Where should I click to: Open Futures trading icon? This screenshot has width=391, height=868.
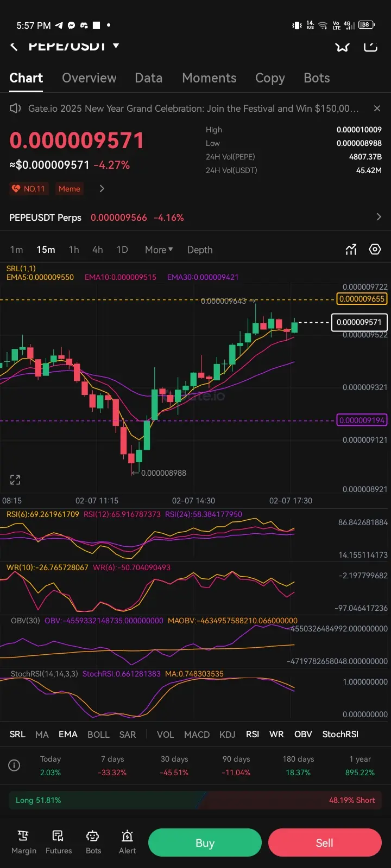point(59,842)
